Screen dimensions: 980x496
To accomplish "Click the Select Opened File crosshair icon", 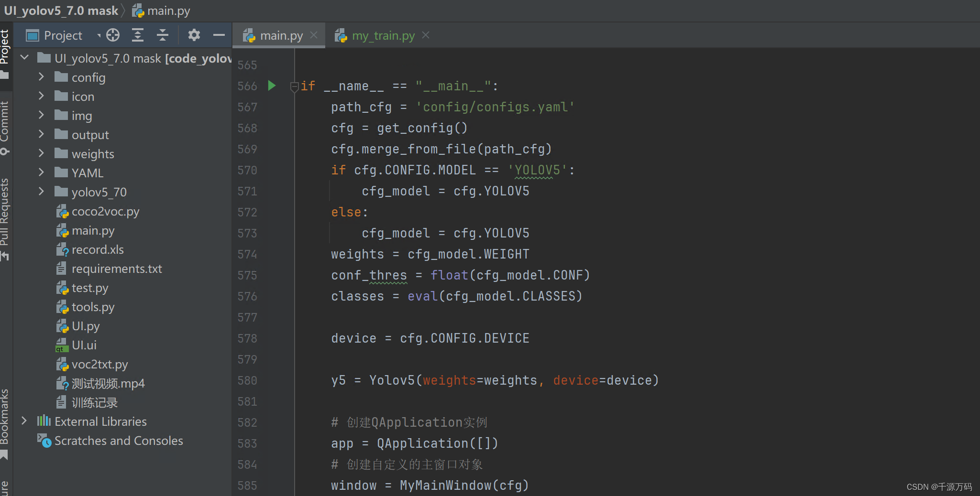I will (x=112, y=35).
